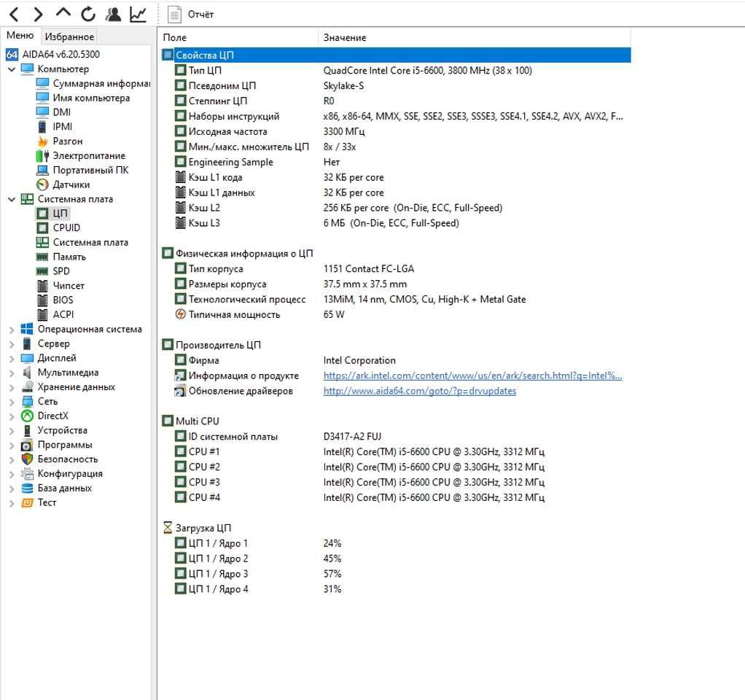Expand the DirectX branch
The height and width of the screenshot is (700, 745).
[12, 416]
